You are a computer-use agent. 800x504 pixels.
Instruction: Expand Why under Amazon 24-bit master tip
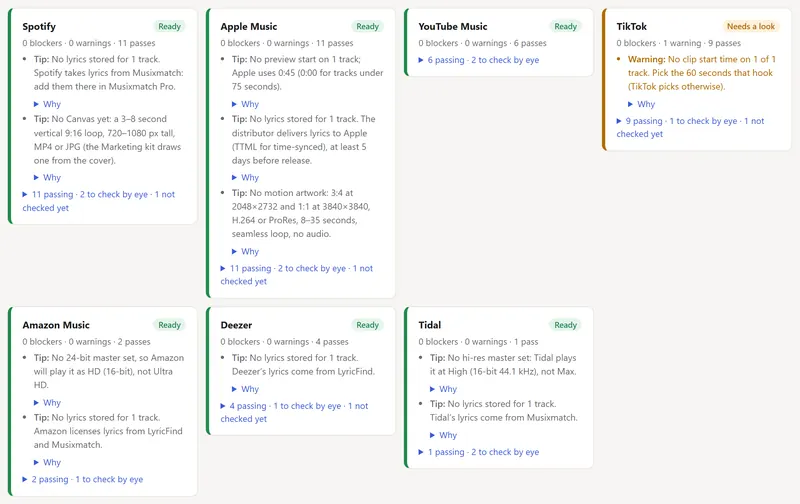pyautogui.click(x=47, y=402)
